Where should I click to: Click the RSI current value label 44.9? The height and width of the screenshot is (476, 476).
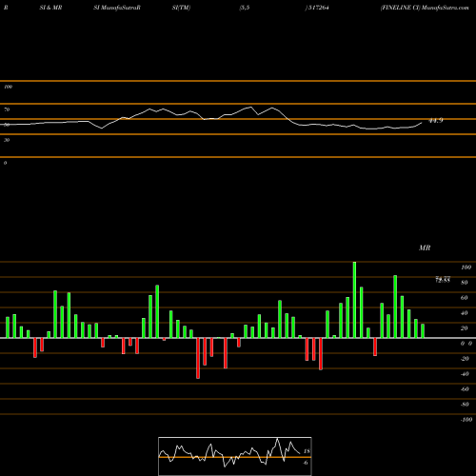pyautogui.click(x=436, y=121)
